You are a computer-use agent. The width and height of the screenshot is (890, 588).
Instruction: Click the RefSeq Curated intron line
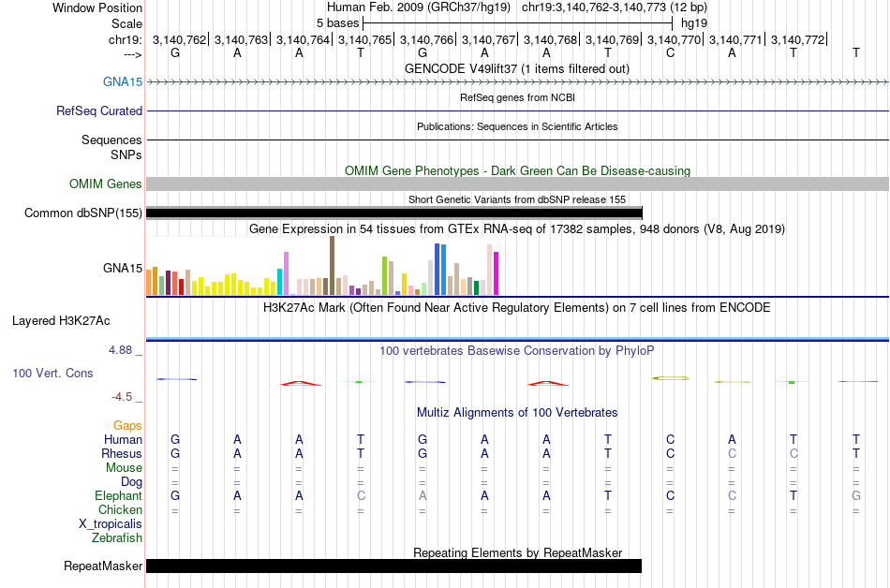[517, 111]
